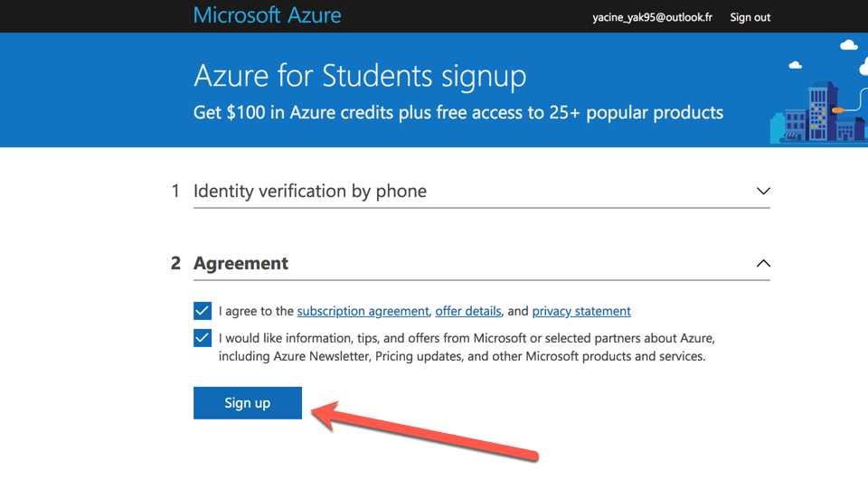Open the privacy statement link
Screen dimensions: 868x489
click(x=581, y=311)
